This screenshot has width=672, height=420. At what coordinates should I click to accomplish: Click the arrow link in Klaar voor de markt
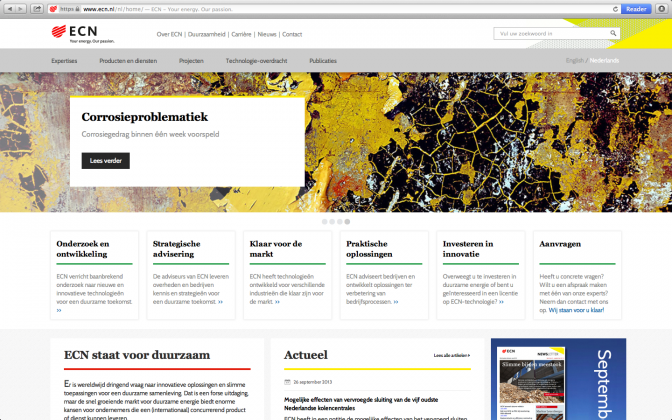pyautogui.click(x=277, y=302)
